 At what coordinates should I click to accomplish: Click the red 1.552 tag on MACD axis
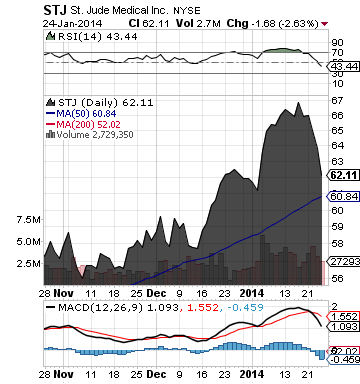[x=344, y=316]
